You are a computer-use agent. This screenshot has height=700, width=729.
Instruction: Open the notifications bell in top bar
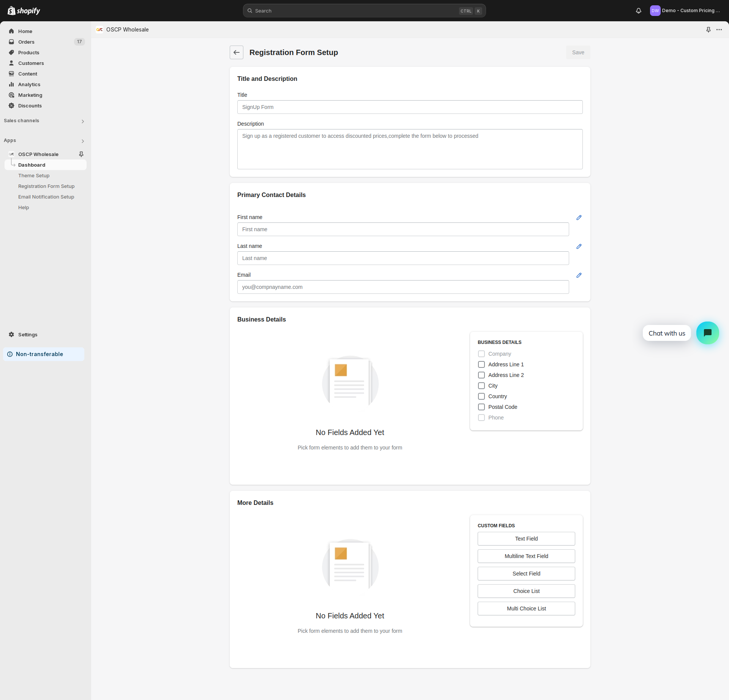pyautogui.click(x=638, y=11)
